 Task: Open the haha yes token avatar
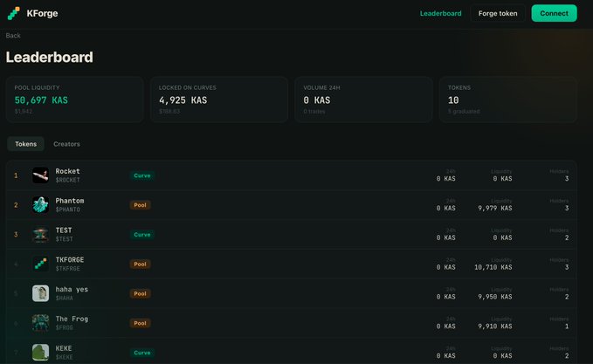point(40,293)
